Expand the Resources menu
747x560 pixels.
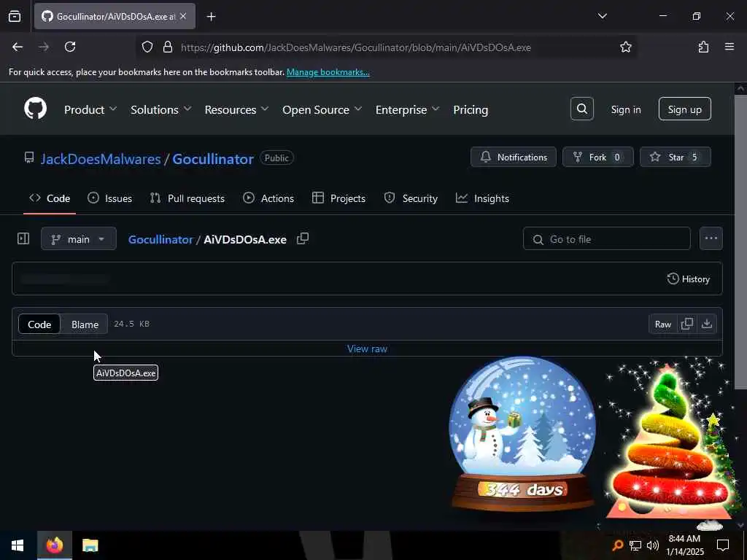click(x=237, y=109)
